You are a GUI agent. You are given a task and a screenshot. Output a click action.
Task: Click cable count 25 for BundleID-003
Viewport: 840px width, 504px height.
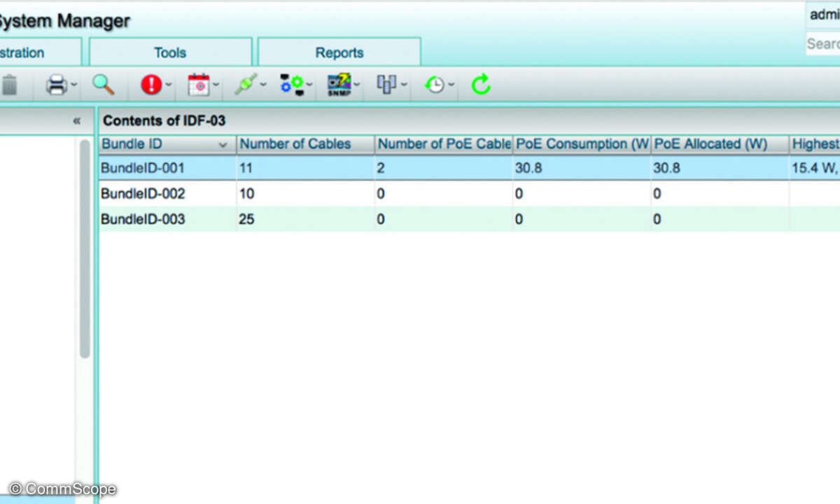pos(247,219)
